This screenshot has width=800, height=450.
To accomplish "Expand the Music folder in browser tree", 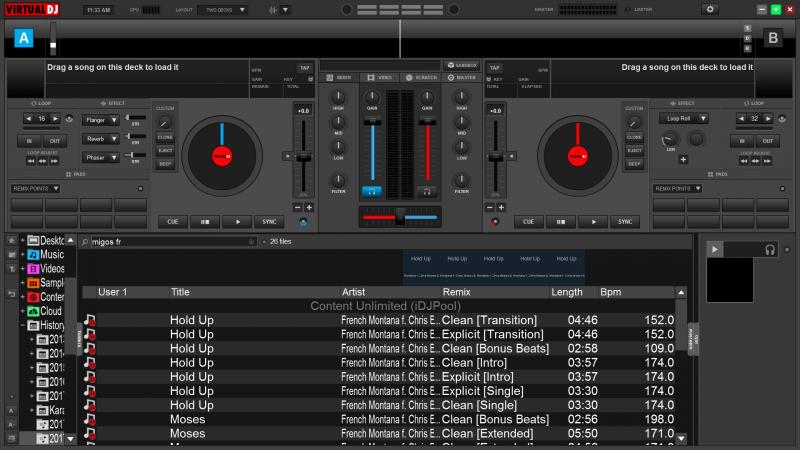I will (x=22, y=254).
